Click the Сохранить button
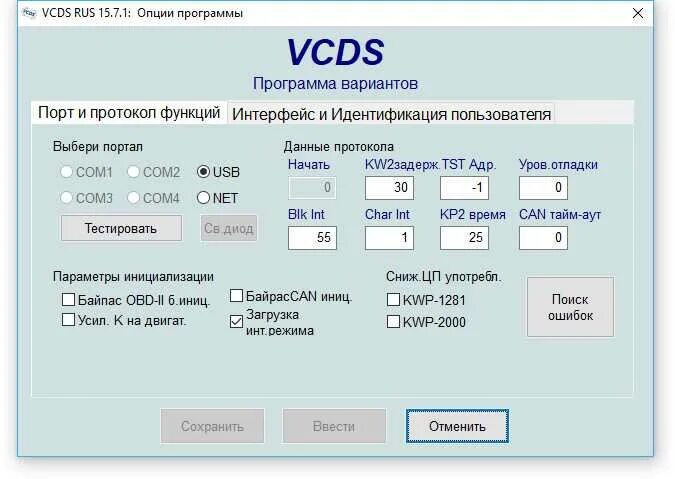675x479 pixels. tap(212, 426)
